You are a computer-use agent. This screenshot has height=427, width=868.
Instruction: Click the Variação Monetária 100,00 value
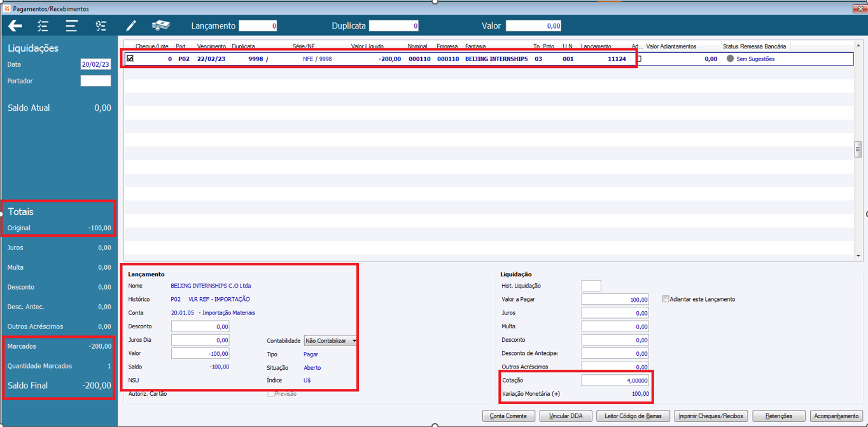(640, 394)
